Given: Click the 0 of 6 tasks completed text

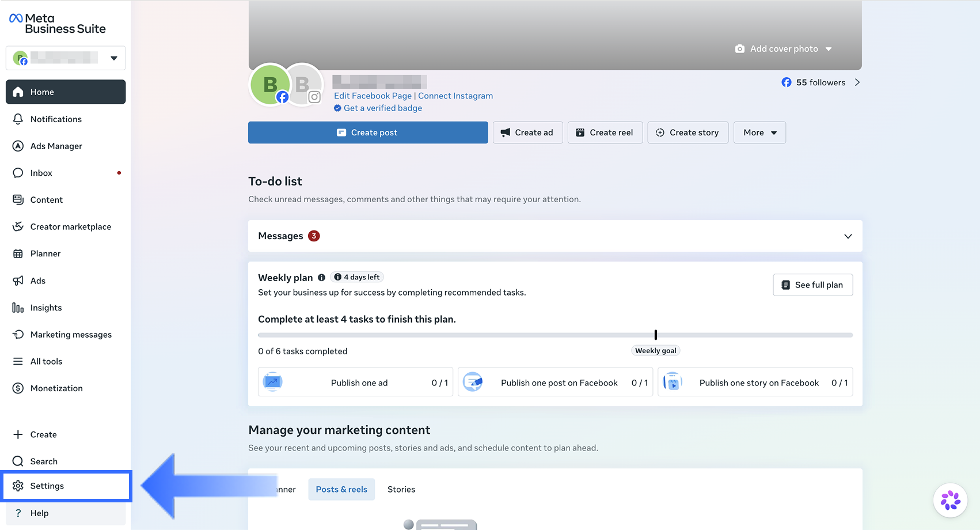Looking at the screenshot, I should click(x=303, y=351).
